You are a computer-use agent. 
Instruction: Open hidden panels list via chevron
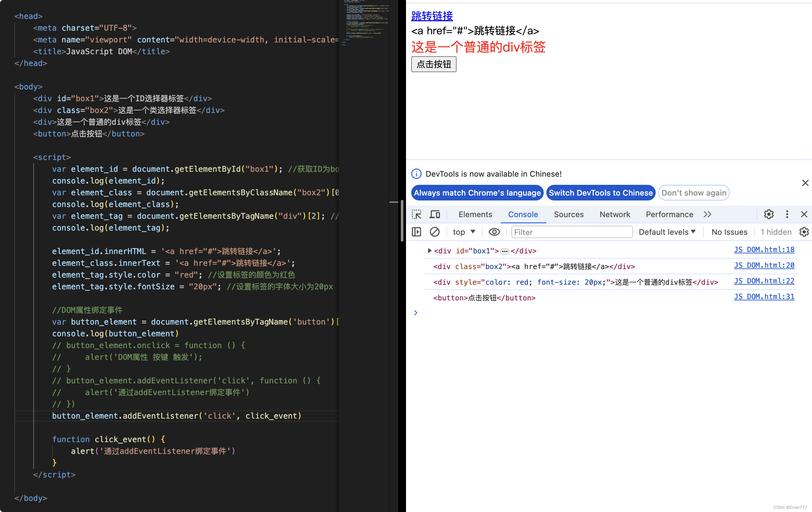tap(707, 214)
